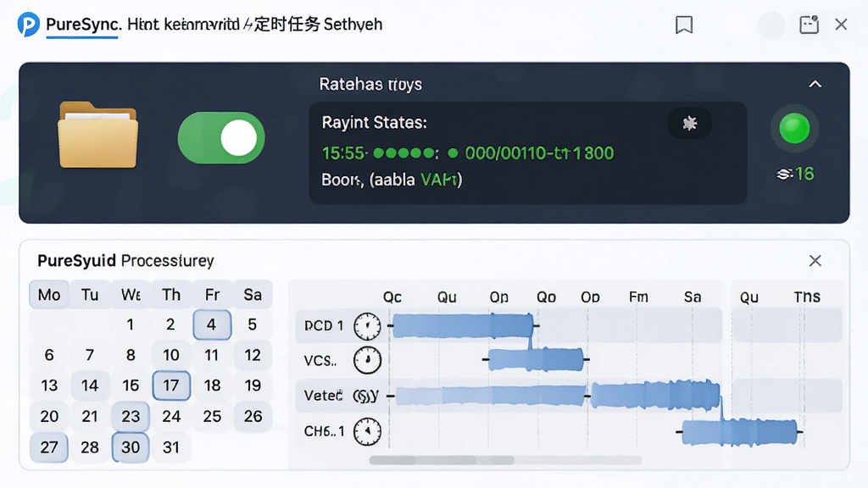Click the sync icon in Vetec row

366,396
